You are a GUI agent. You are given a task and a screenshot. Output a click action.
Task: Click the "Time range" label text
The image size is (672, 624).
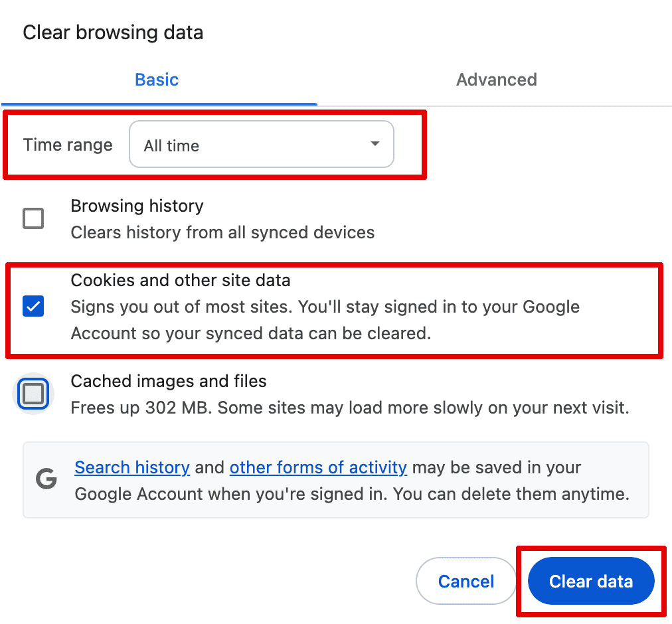68,145
